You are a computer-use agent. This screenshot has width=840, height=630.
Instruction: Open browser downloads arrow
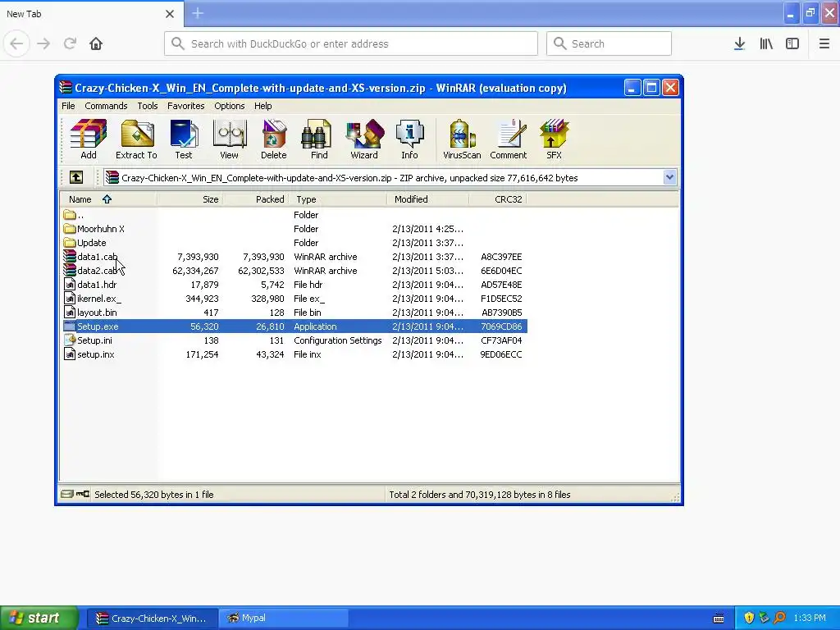click(739, 43)
